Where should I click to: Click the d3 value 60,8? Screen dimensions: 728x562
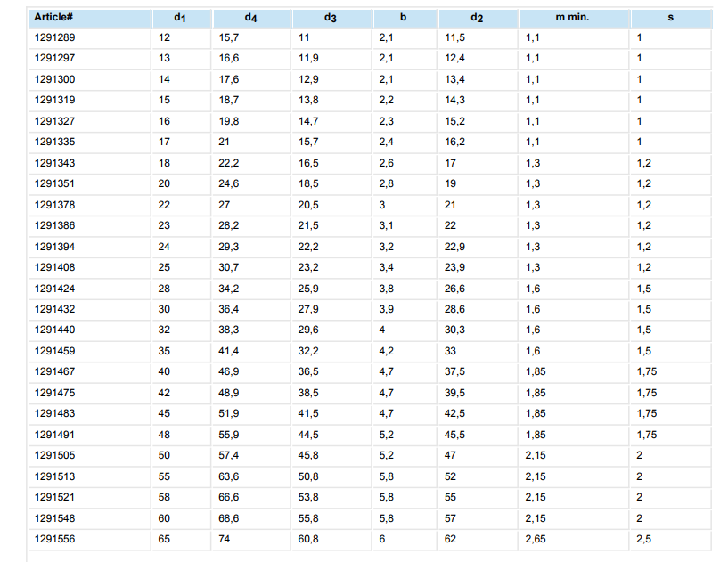click(308, 539)
